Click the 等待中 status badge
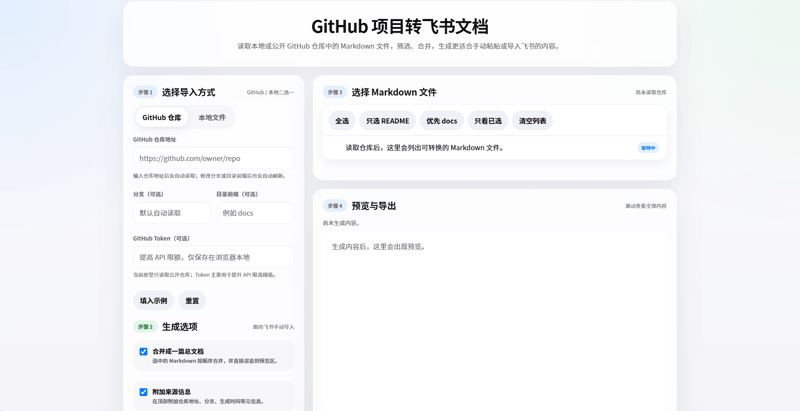This screenshot has height=411, width=800. coord(648,148)
